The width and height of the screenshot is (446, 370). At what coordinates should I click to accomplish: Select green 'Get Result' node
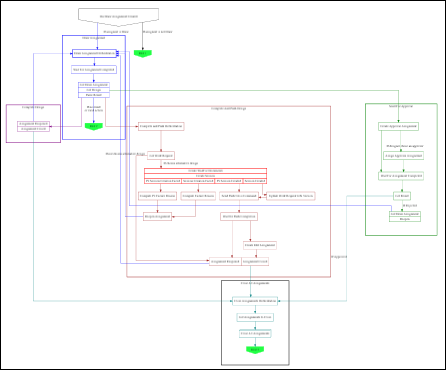pos(402,196)
